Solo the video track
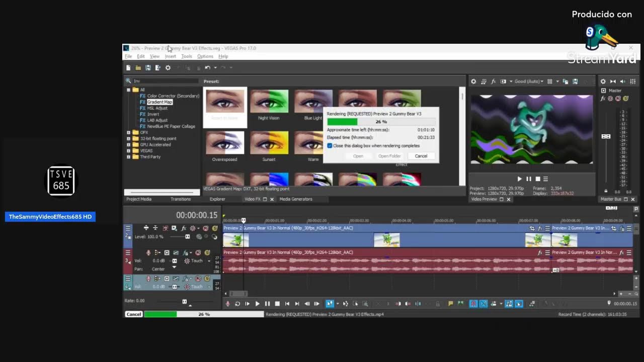Viewport: 644px width, 362px height. (214, 228)
